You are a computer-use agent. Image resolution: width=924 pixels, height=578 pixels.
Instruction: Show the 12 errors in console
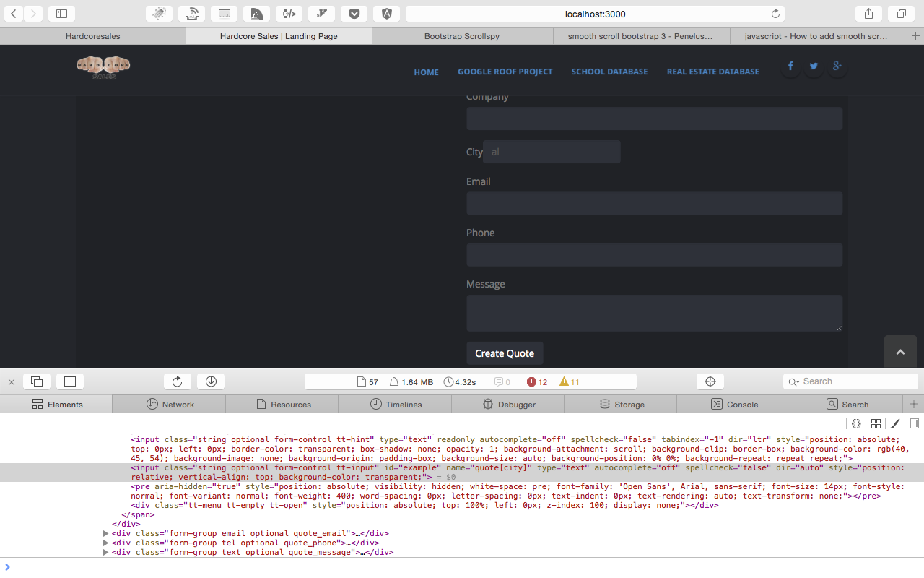click(x=537, y=382)
